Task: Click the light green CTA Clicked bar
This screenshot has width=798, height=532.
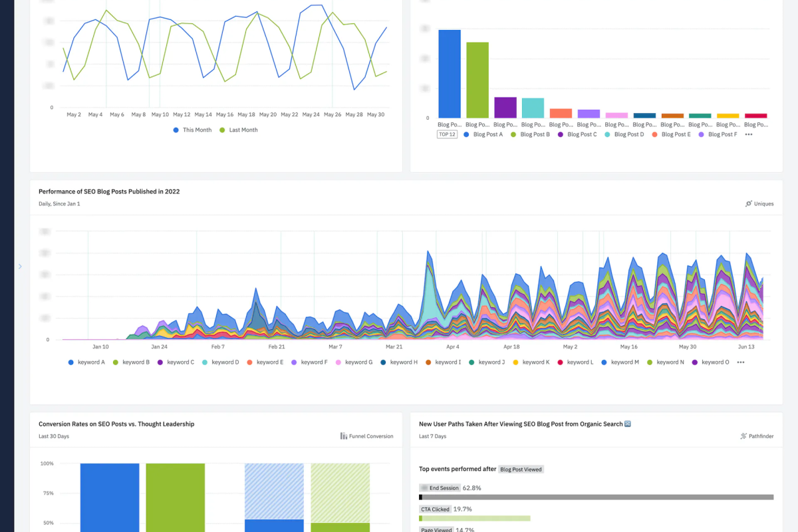Action: click(475, 518)
